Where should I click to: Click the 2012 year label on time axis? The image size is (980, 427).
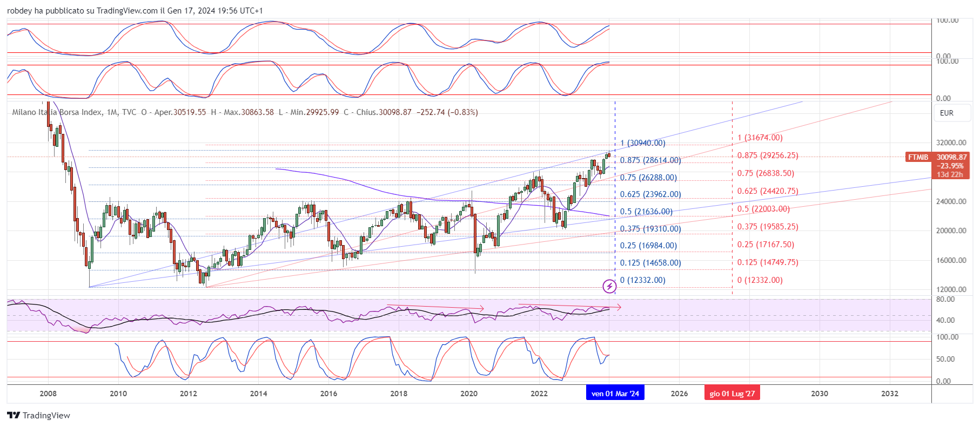[189, 394]
